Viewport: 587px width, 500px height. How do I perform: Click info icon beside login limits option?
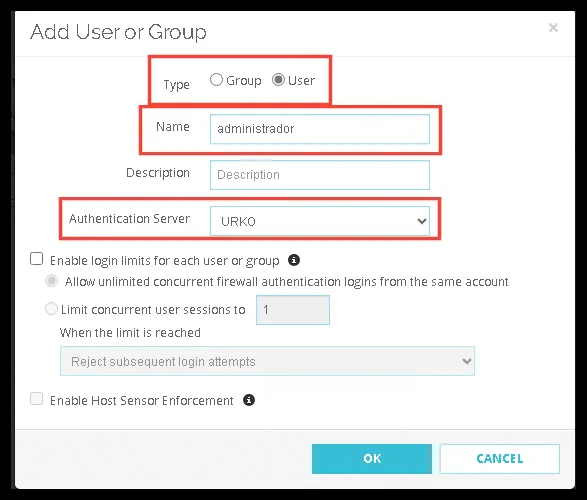point(294,260)
